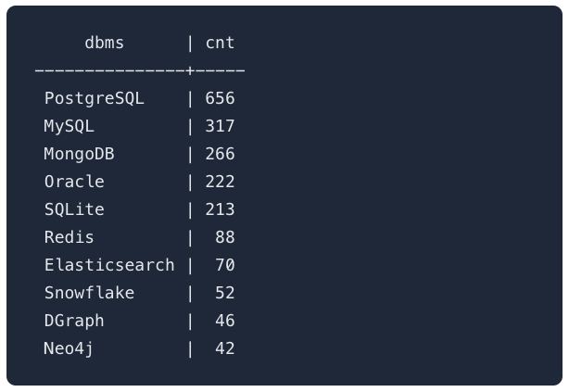Click the SQLite text entry
This screenshot has width=569, height=392.
pos(74,209)
